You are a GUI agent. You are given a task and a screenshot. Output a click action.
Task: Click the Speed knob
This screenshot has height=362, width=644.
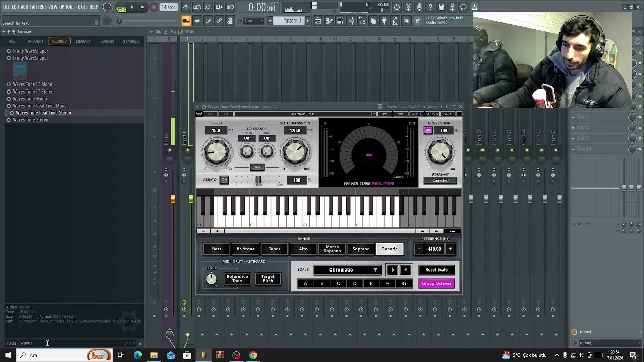pos(217,152)
